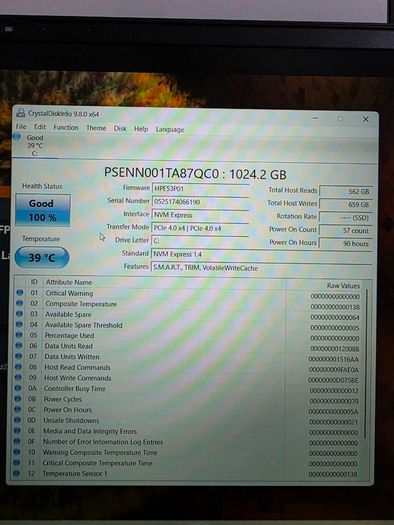Click status icon of Available Spare row

[19, 314]
